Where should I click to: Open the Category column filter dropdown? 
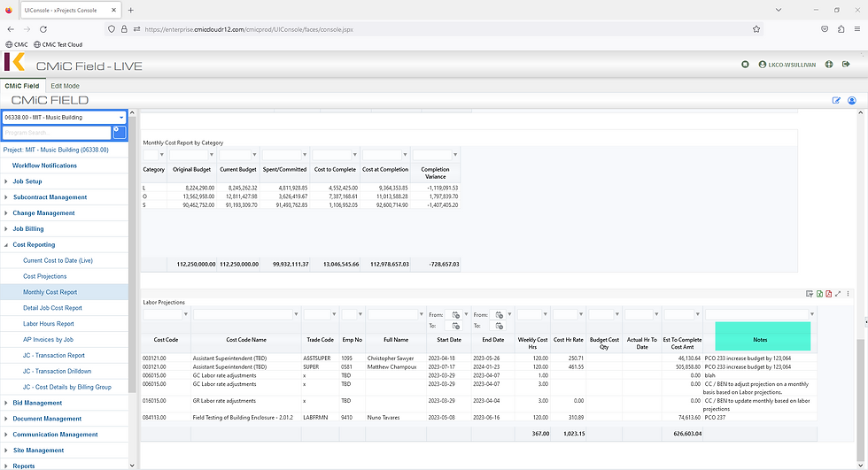coord(161,155)
